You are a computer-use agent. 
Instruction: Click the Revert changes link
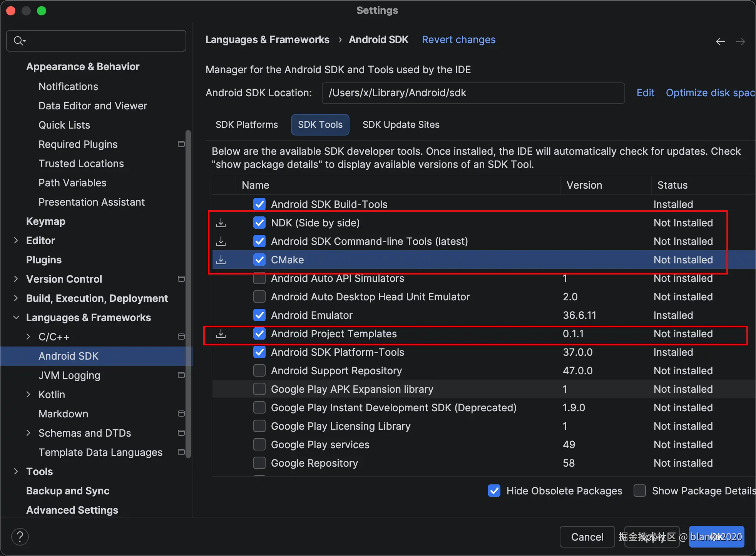pos(458,40)
